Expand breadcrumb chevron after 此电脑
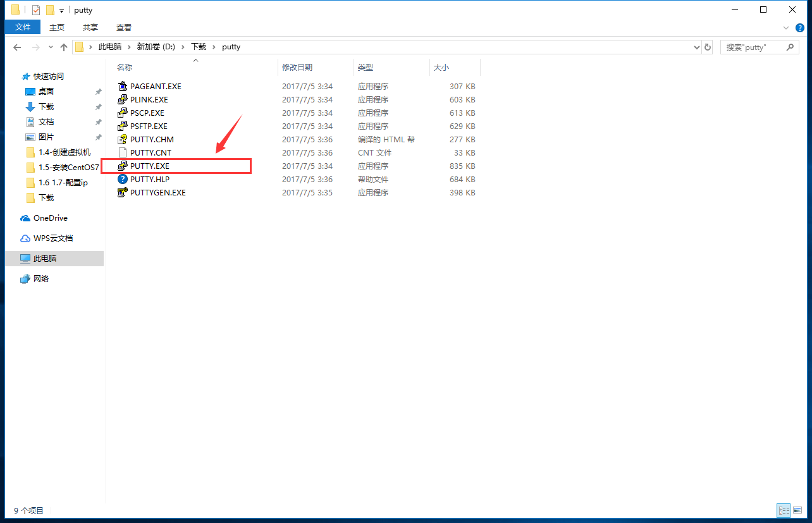 coord(129,47)
